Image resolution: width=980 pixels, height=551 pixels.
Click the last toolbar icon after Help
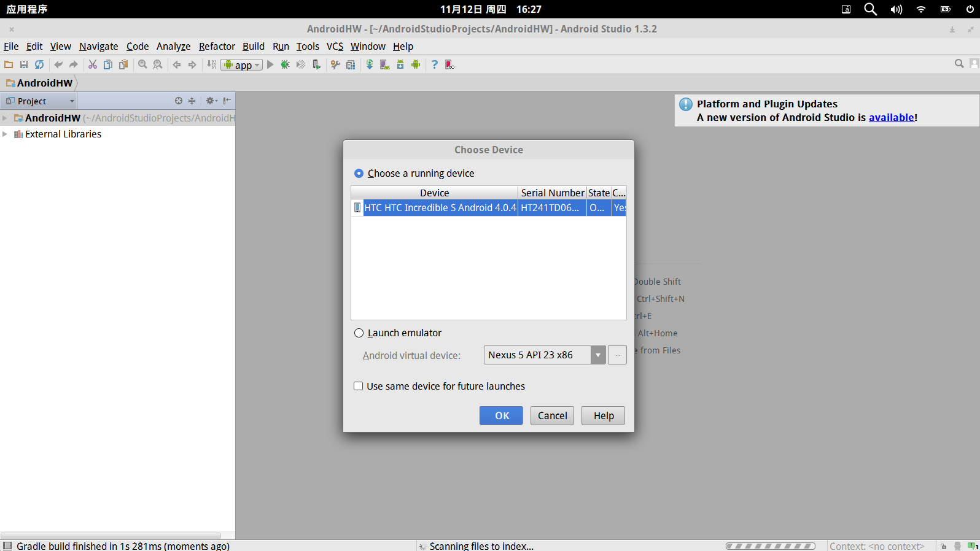point(450,64)
